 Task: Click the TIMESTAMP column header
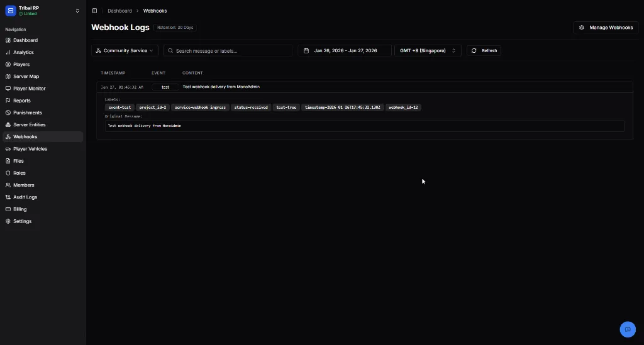point(113,73)
